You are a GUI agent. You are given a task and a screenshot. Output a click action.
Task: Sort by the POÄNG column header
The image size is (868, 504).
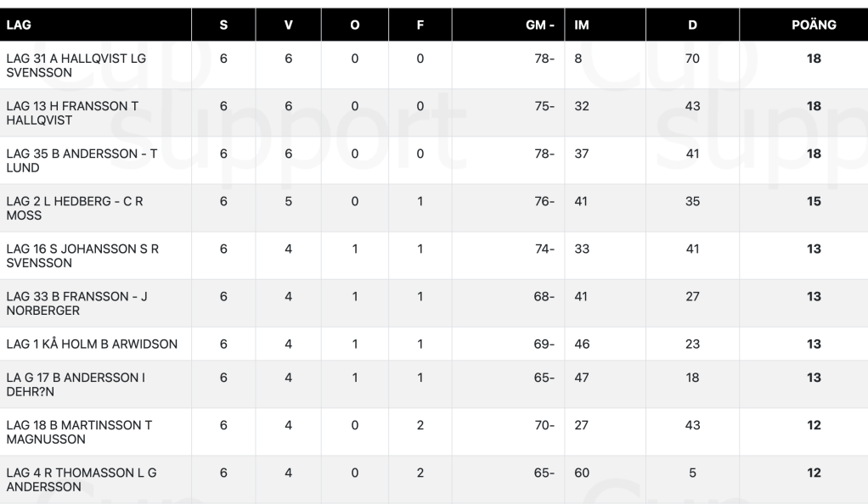[814, 25]
